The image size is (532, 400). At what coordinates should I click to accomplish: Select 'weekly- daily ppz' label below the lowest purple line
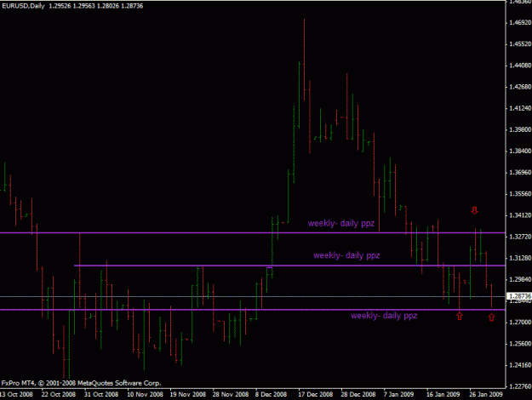pyautogui.click(x=384, y=316)
